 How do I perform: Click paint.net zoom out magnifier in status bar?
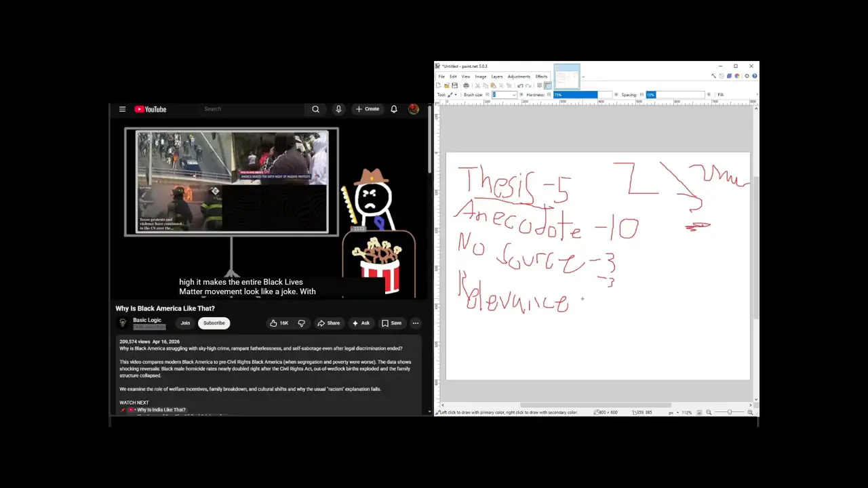click(709, 412)
